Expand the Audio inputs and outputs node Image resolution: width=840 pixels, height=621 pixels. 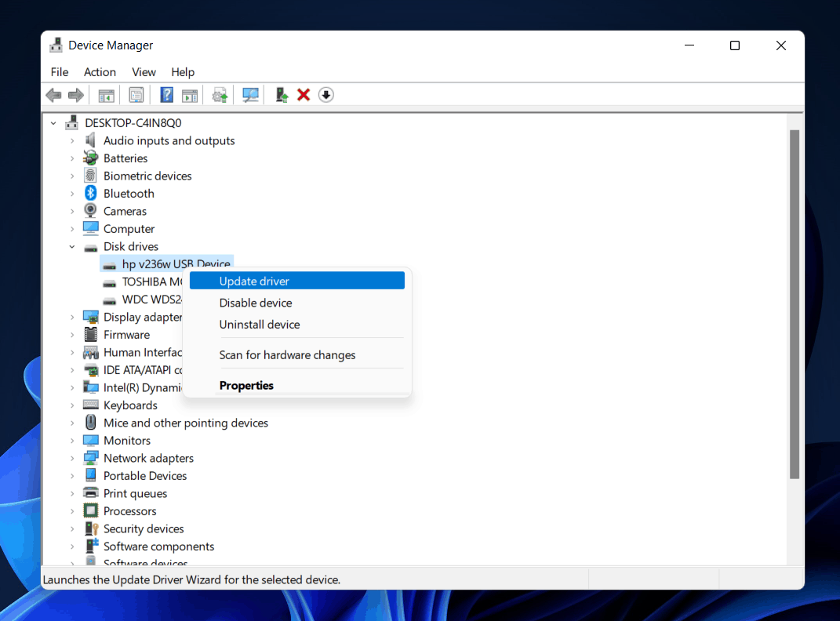[x=72, y=141]
